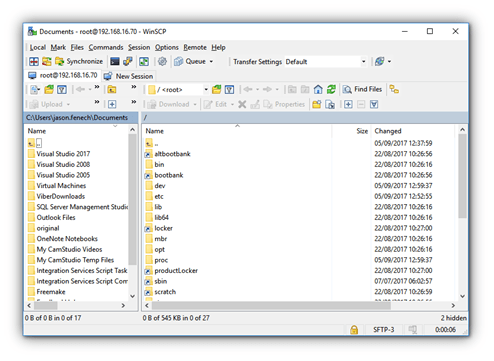Select the Virtual Machines folder in local panel
Image resolution: width=494 pixels, height=361 pixels.
pos(61,186)
